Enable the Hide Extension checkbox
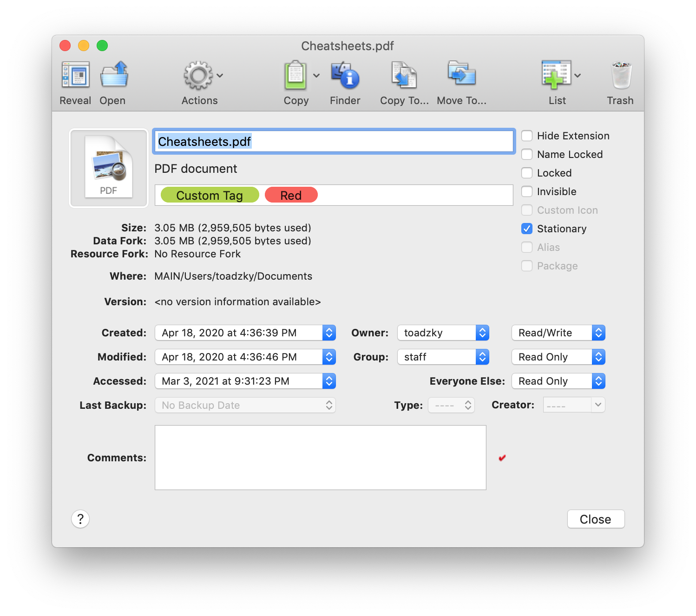The image size is (696, 616). [x=526, y=136]
